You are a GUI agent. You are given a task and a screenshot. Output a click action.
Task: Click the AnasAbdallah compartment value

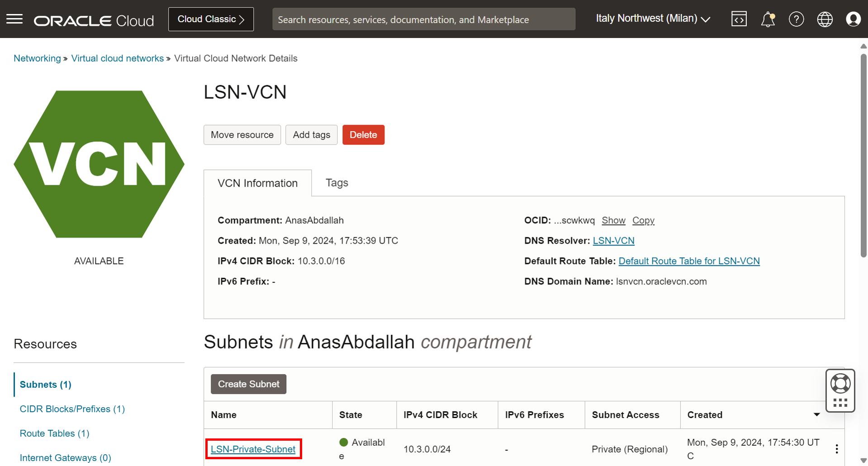[314, 221]
